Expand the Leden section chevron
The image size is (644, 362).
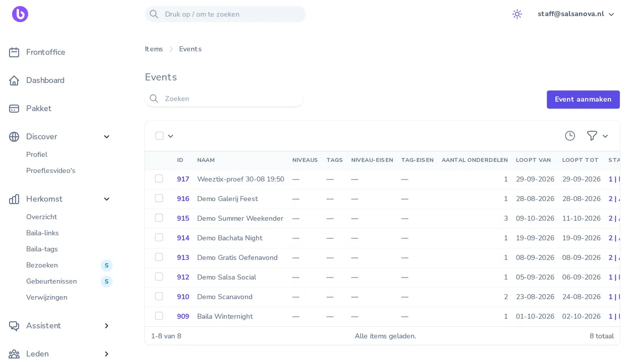[107, 354]
